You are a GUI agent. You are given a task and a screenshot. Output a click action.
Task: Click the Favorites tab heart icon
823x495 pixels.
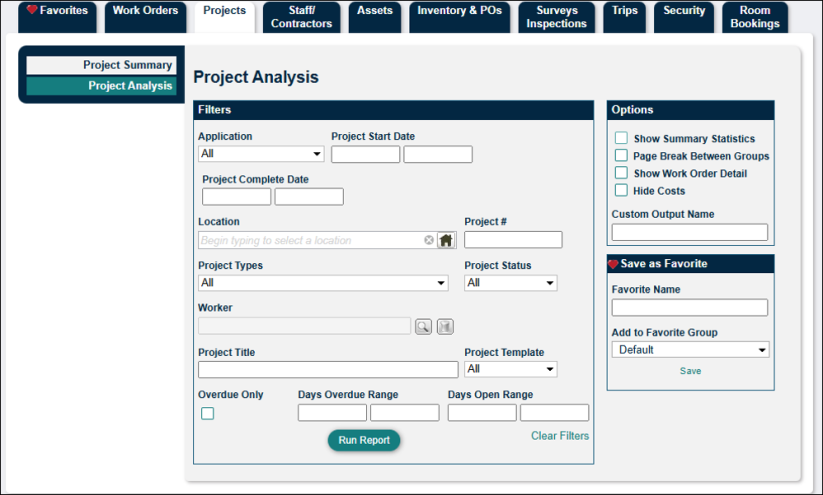point(32,9)
